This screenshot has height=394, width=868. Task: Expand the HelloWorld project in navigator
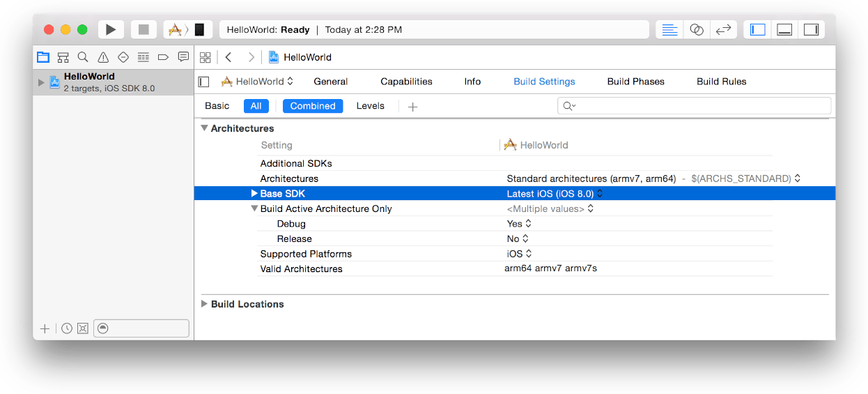point(41,82)
